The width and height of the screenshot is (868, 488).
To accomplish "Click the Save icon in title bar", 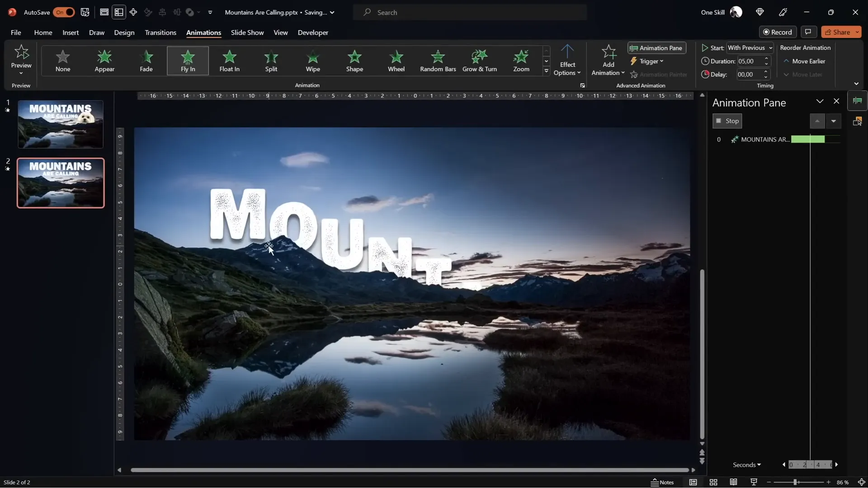I will pos(85,12).
